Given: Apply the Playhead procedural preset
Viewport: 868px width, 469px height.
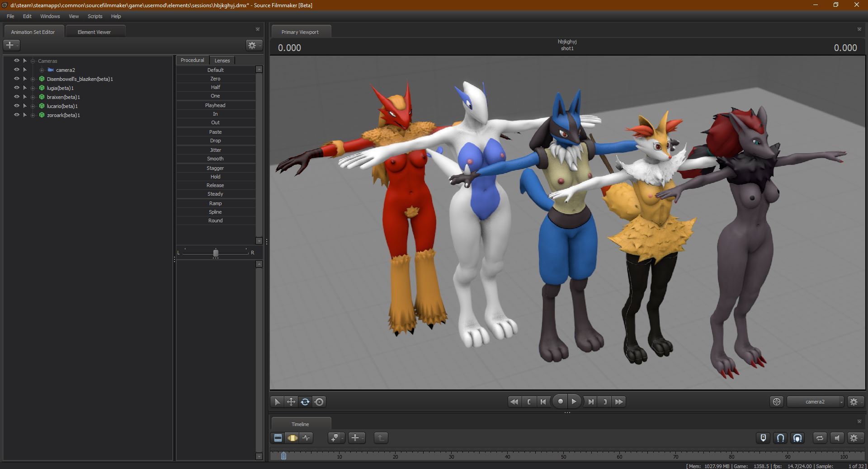Looking at the screenshot, I should [216, 105].
